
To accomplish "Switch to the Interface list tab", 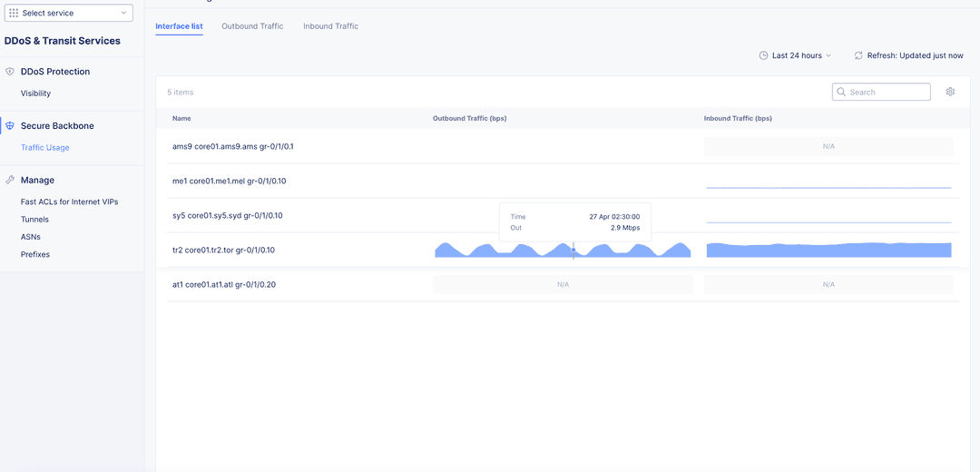I will click(x=179, y=26).
